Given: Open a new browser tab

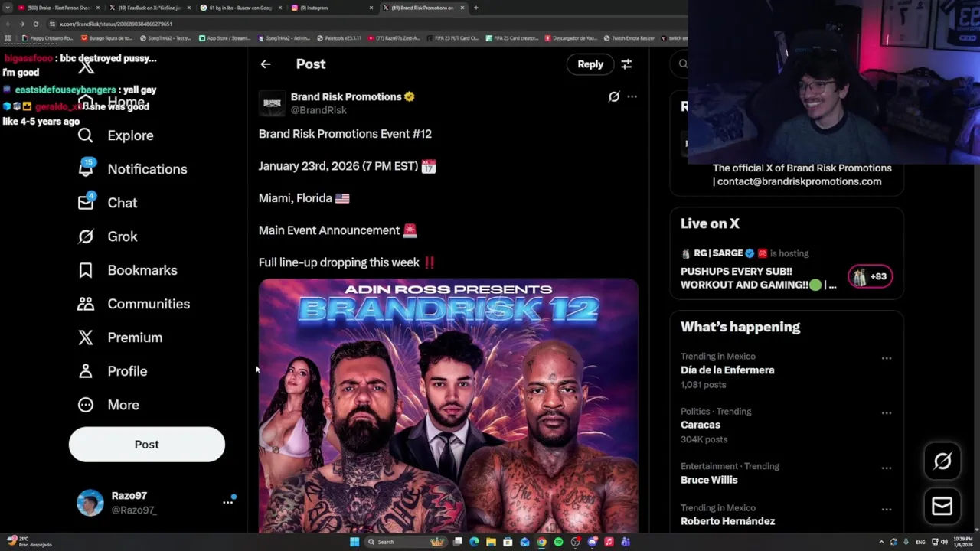Looking at the screenshot, I should click(475, 8).
